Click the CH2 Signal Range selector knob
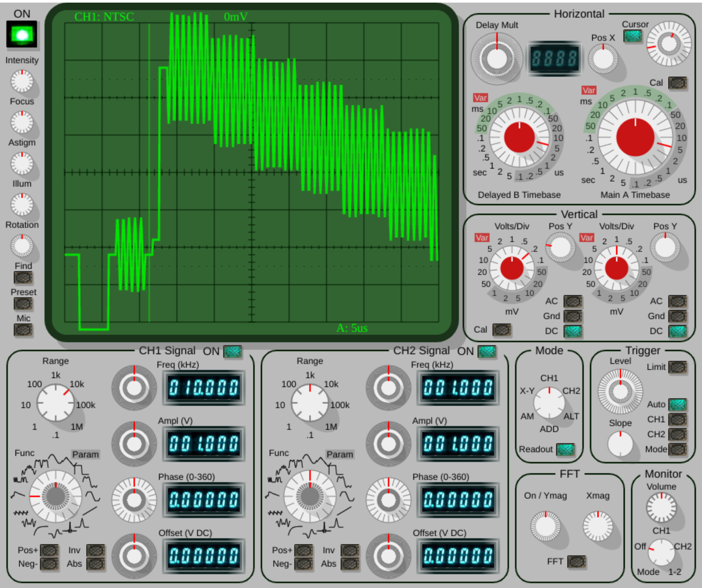The image size is (702, 588). point(310,403)
